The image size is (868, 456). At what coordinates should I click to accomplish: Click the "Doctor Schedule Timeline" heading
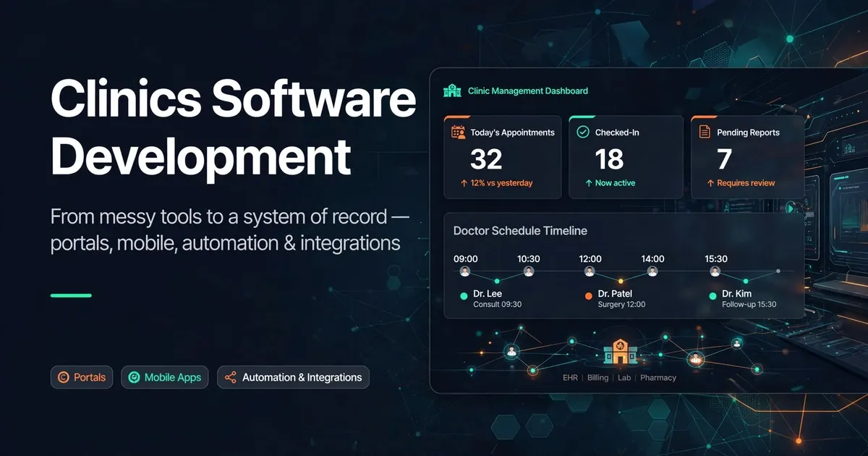[520, 231]
